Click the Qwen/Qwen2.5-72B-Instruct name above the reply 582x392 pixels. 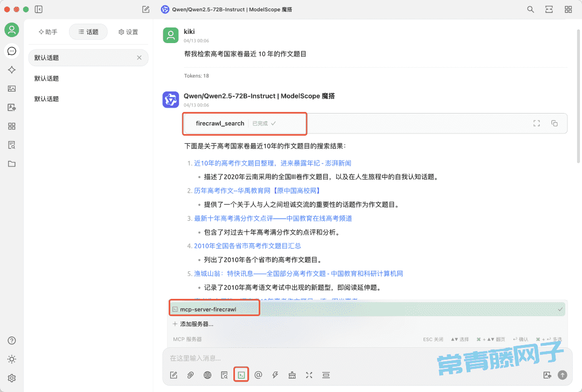(x=259, y=96)
